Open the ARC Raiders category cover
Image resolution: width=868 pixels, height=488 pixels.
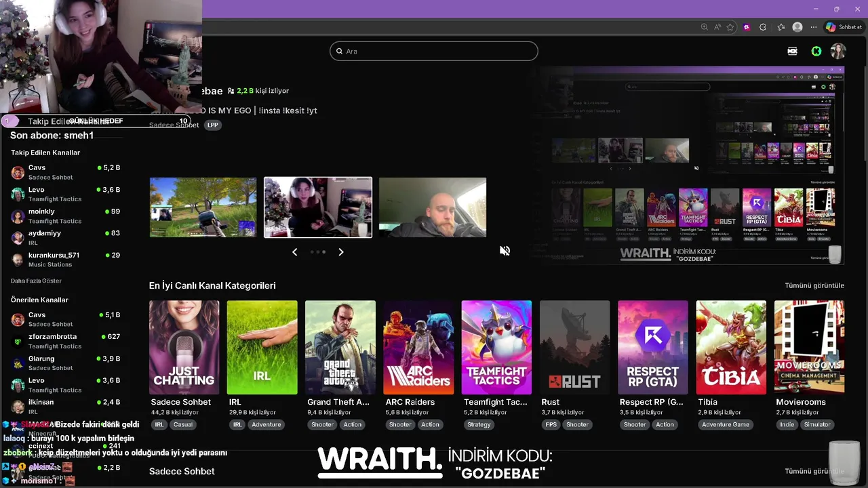coord(418,347)
